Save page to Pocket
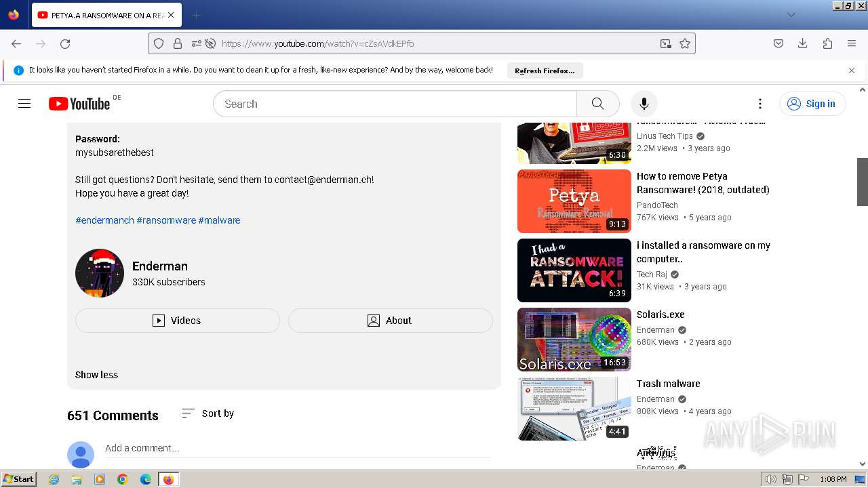Viewport: 868px width, 488px height. (x=778, y=43)
